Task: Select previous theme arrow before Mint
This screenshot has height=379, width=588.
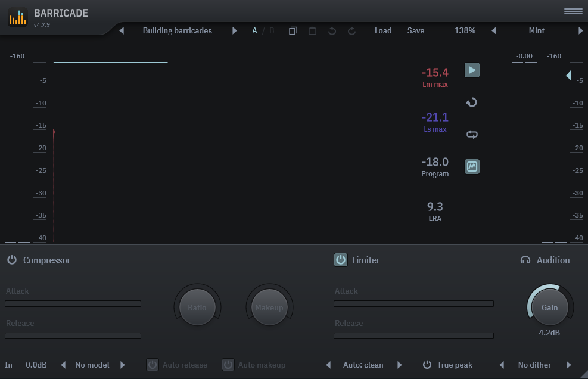Action: point(494,31)
